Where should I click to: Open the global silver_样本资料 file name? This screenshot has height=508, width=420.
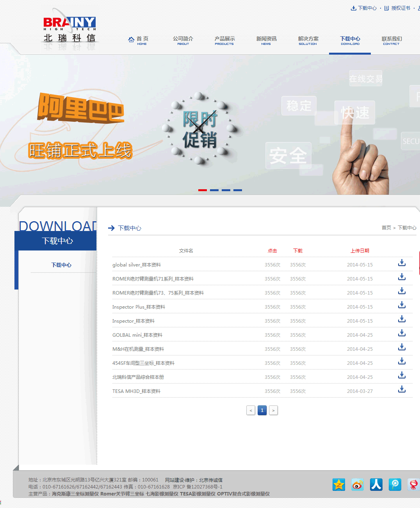137,265
